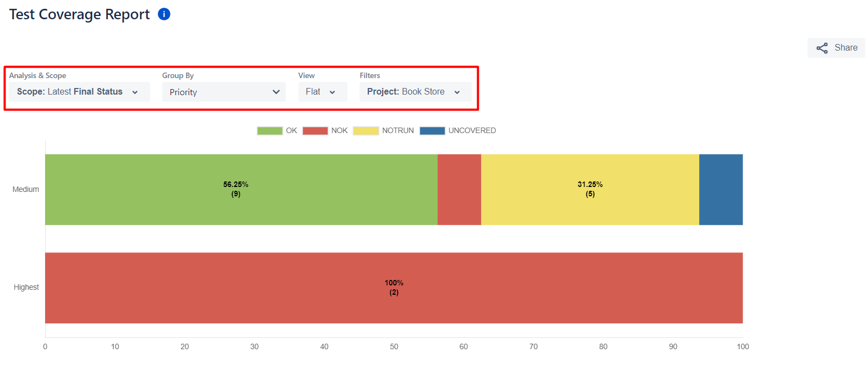Expand the Group By Priority dropdown
868x369 pixels.
tap(224, 92)
